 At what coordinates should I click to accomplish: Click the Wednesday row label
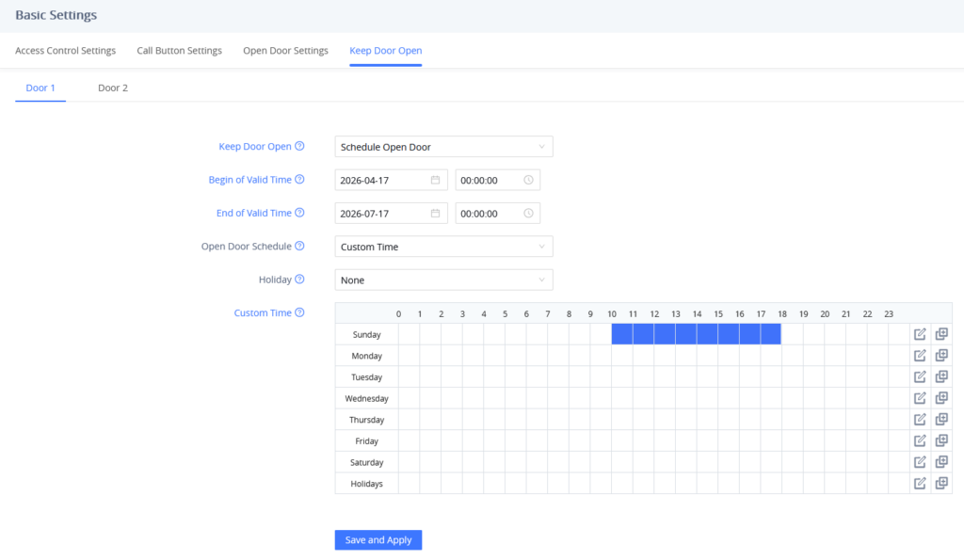(367, 398)
